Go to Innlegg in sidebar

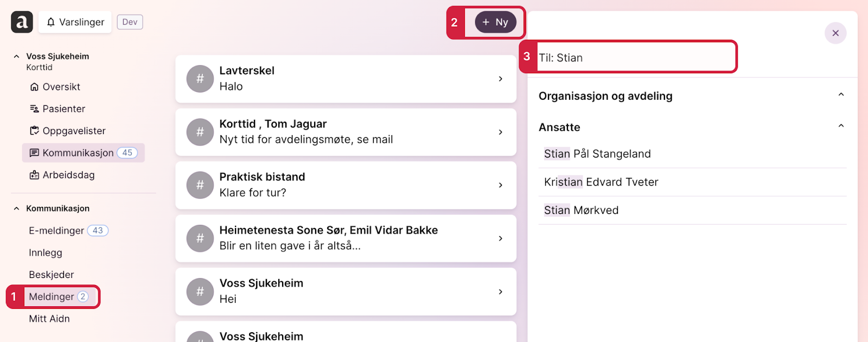click(46, 252)
